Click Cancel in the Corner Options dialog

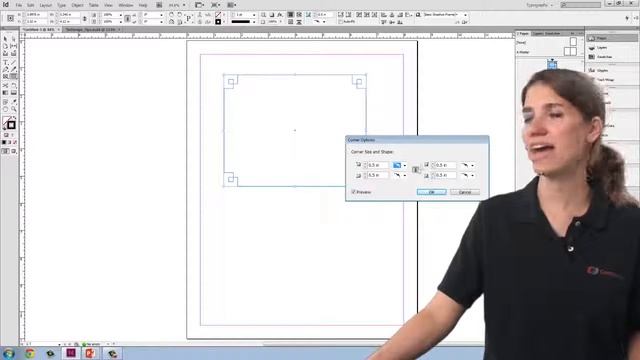click(465, 192)
